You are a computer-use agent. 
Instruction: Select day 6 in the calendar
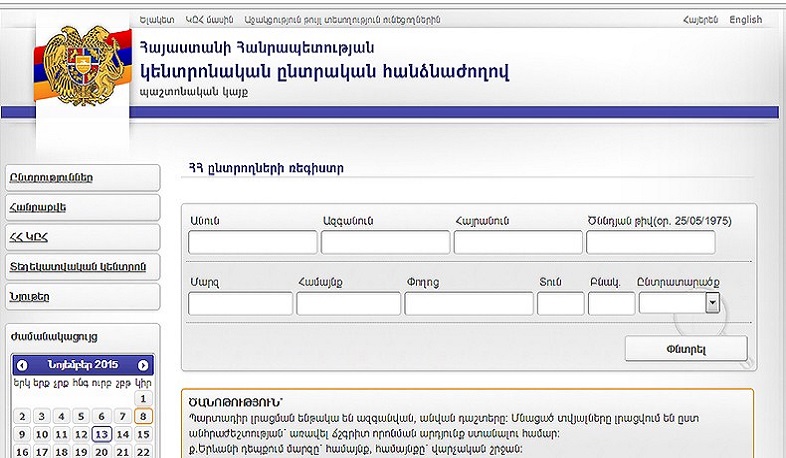pyautogui.click(x=102, y=416)
